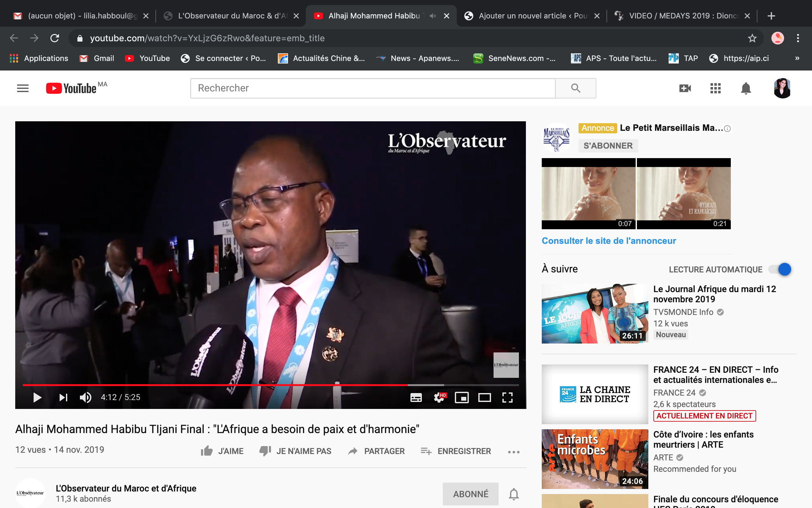Switch to theater mode
Screen dimensions: 812x508
[x=485, y=398]
